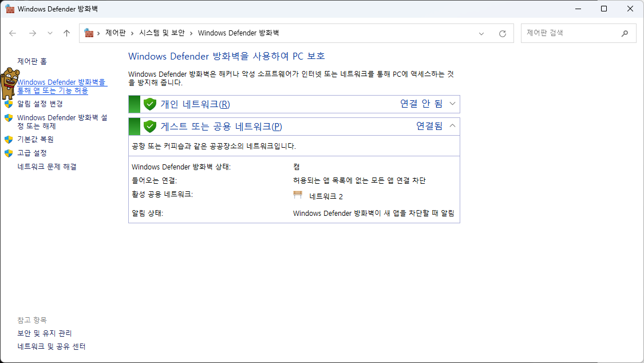The image size is (644, 363).
Task: Open chevron after 제어판 breadcrumb
Action: (132, 33)
